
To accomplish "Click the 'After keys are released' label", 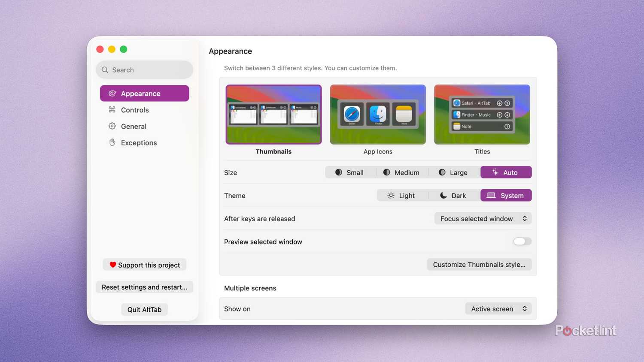I will (x=260, y=219).
